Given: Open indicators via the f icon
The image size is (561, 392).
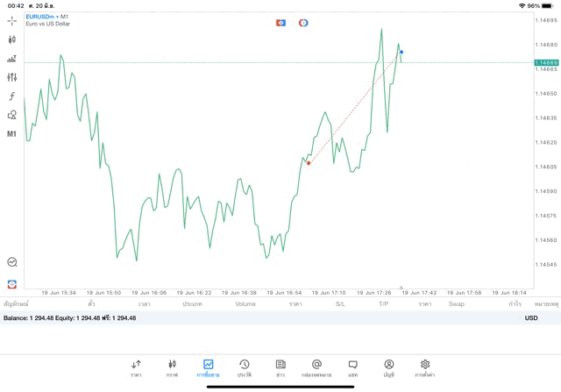Looking at the screenshot, I should coord(12,96).
